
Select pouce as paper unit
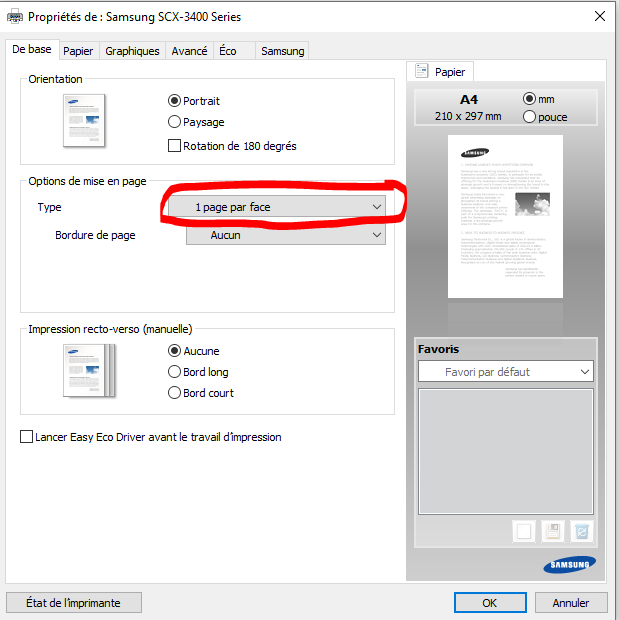tap(529, 117)
